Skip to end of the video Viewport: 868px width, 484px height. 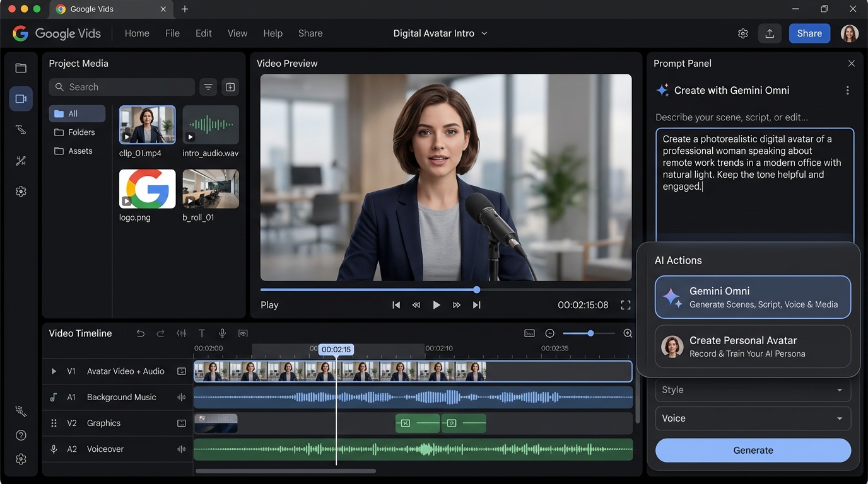click(477, 305)
